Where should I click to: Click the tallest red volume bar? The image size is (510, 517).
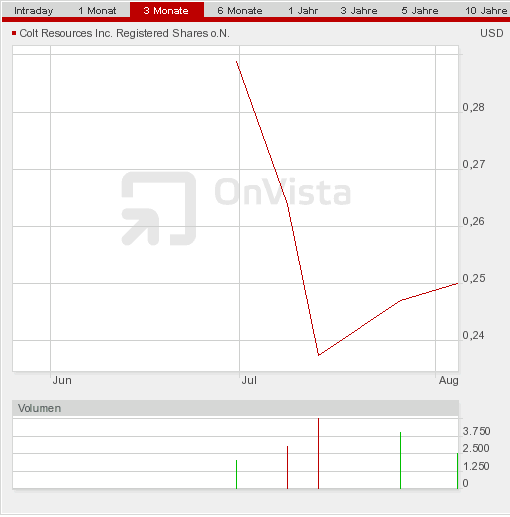[x=318, y=454]
